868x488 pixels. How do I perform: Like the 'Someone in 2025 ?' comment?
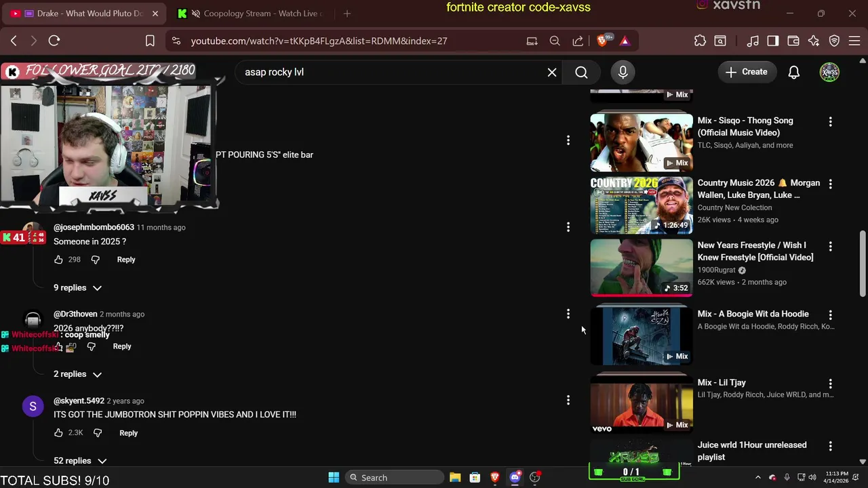[58, 260]
